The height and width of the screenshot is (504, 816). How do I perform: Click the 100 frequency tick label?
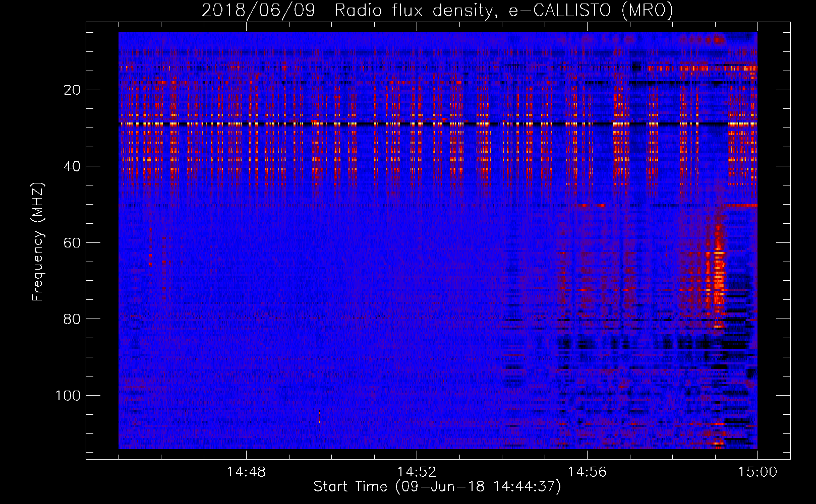tap(68, 396)
